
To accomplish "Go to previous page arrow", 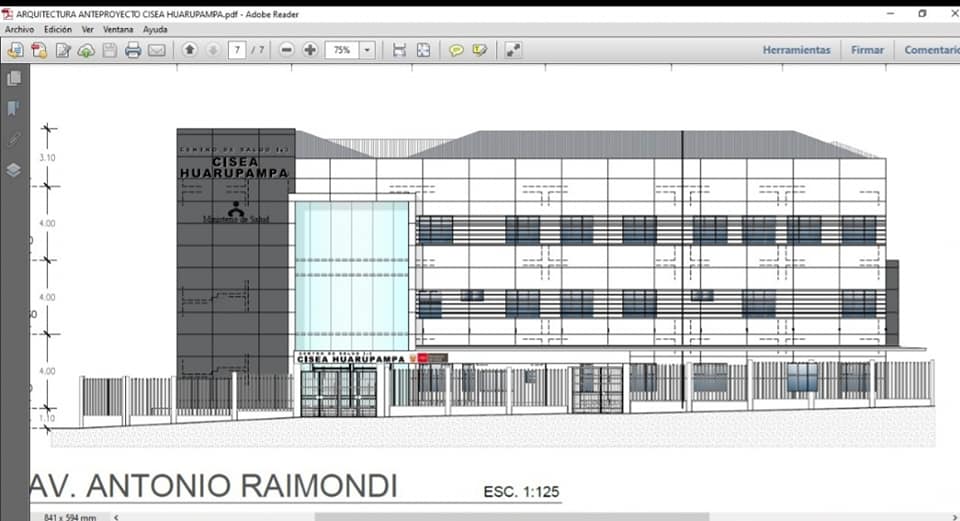I will tap(189, 50).
